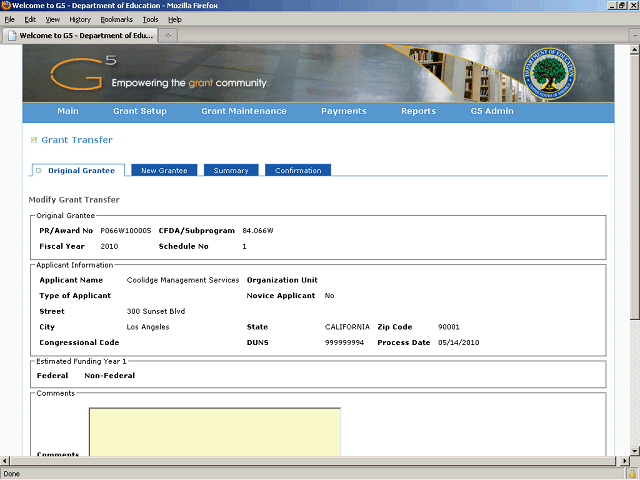Open the tab list dropdown arrow
This screenshot has height=480, width=640.
pos(634,36)
